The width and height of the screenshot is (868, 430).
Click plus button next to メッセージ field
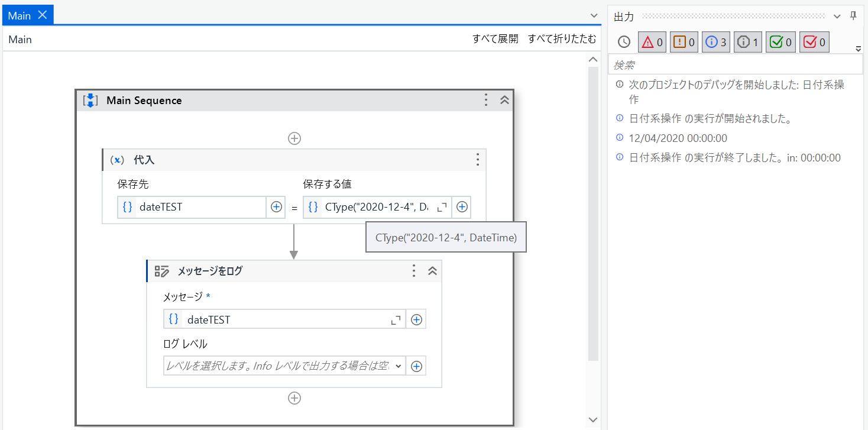[416, 319]
